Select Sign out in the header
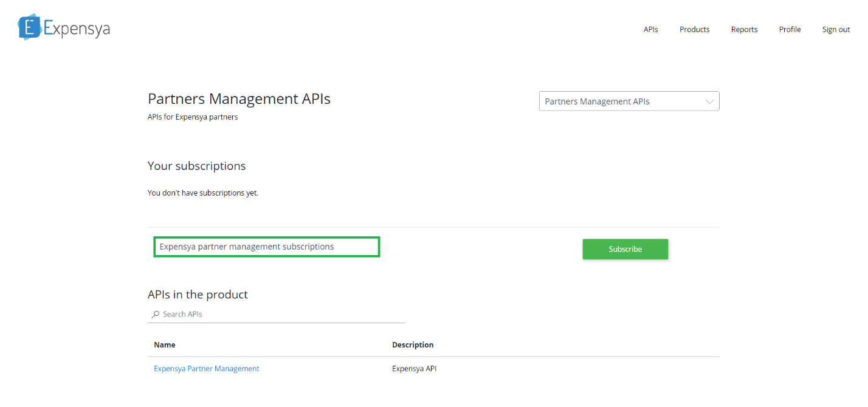868x407 pixels. coord(836,29)
